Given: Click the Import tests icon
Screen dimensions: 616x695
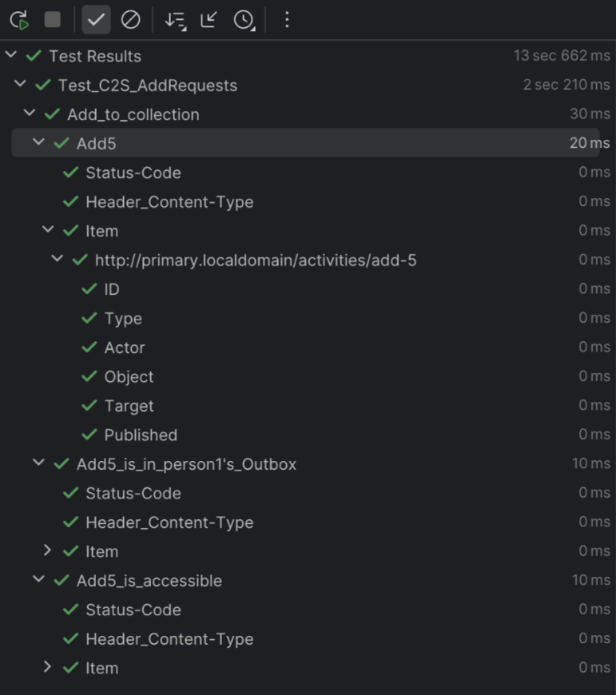Looking at the screenshot, I should tap(209, 19).
